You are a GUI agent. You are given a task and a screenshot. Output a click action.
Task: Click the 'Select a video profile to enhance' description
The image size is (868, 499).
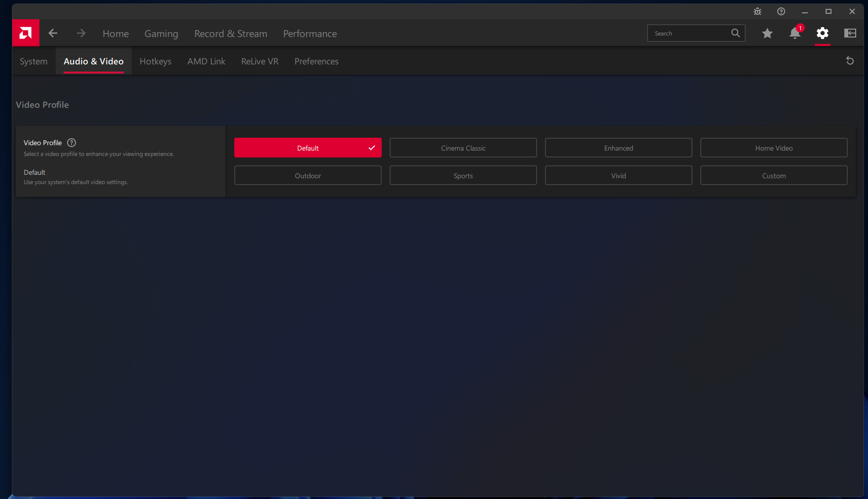click(x=99, y=154)
